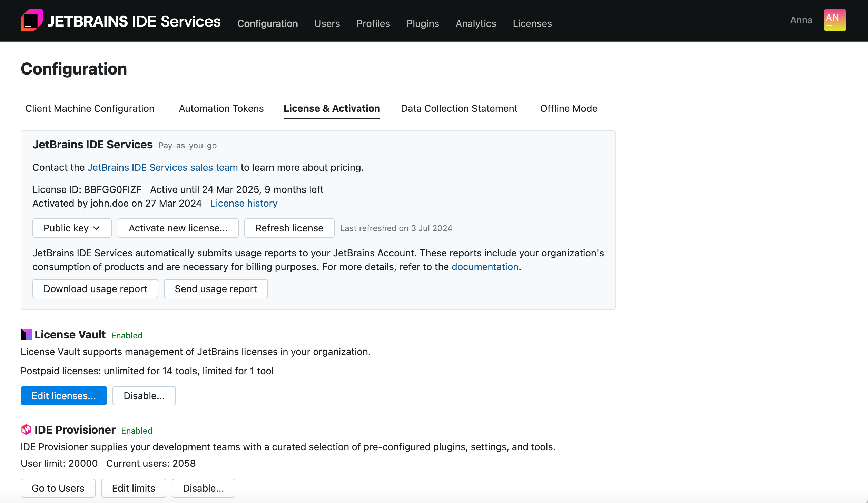Open the documentation link
Screen dimensions: 868x503
485,267
